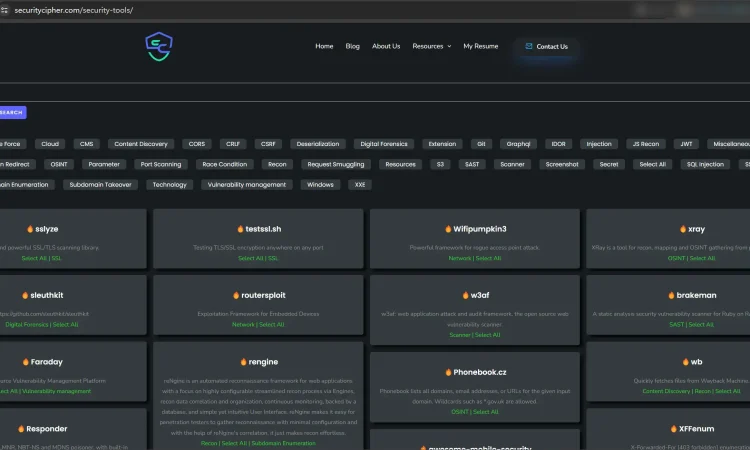Open My Resume page
Screen dimensions: 750x450
[x=481, y=46]
